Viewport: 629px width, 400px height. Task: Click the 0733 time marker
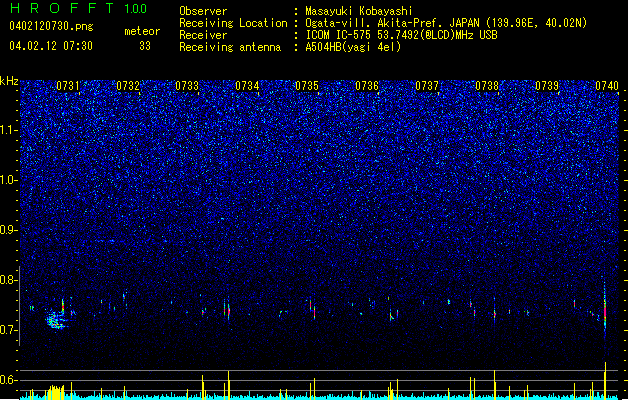187,86
